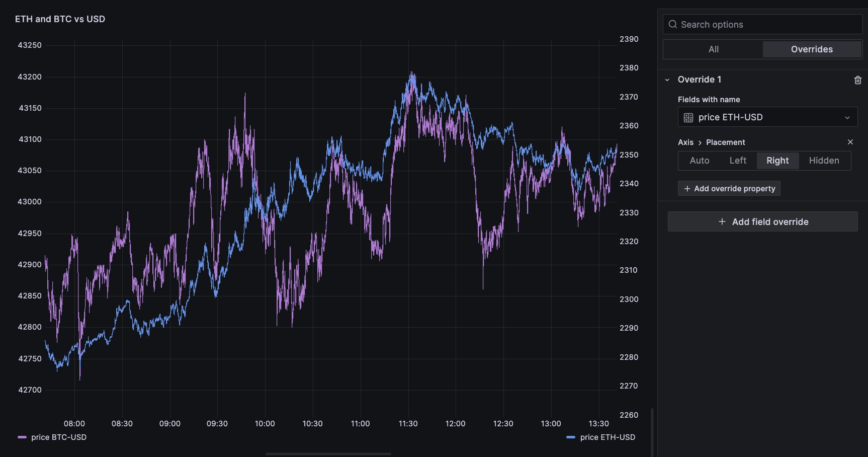
Task: Click the Axis breadcrumb label
Action: [685, 142]
